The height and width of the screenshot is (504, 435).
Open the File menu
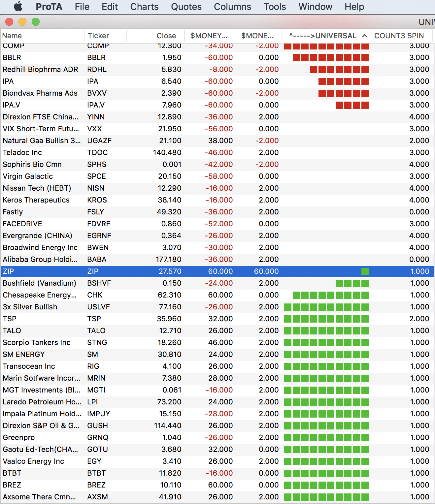coord(82,7)
